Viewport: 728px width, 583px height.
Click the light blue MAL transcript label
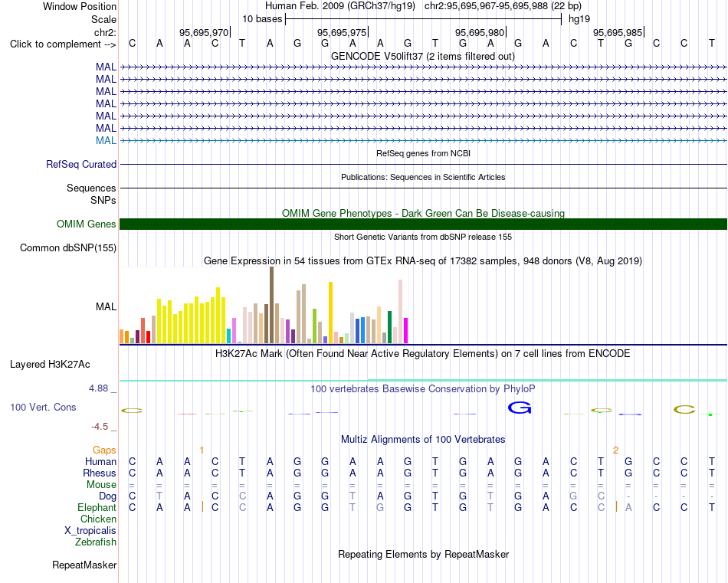point(106,140)
